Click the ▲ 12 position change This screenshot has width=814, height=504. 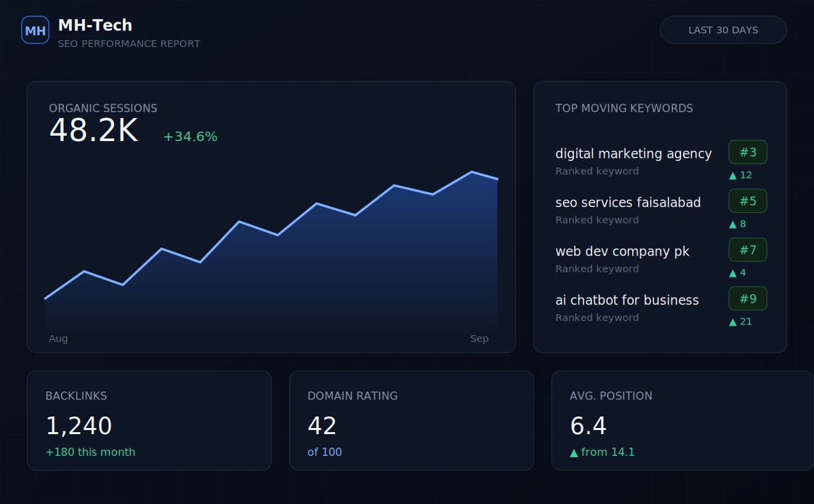coord(740,175)
